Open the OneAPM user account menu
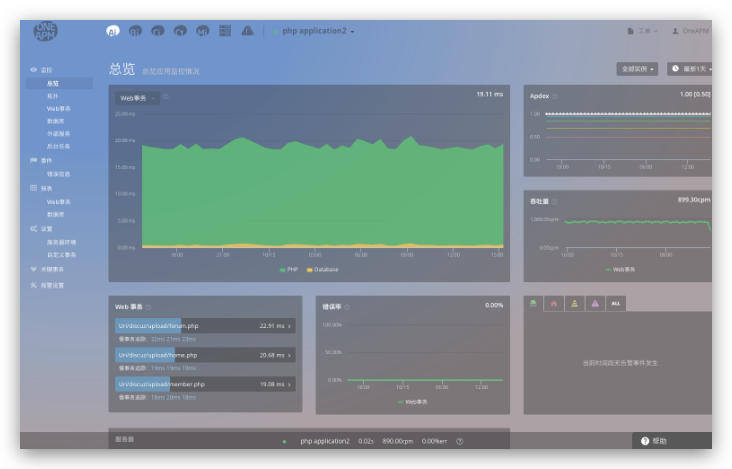Viewport: 732px width, 469px height. click(x=690, y=31)
